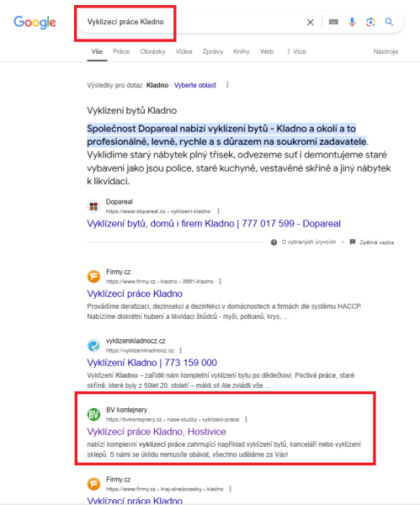Viewport: 420px width, 505px height.
Task: Click the Vyberte oblast link
Action: [195, 85]
